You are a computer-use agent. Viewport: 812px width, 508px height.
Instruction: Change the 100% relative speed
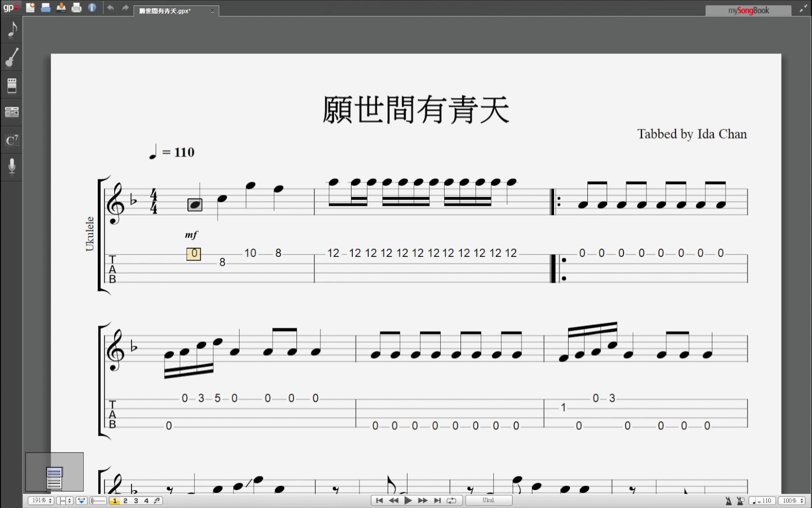tap(793, 501)
